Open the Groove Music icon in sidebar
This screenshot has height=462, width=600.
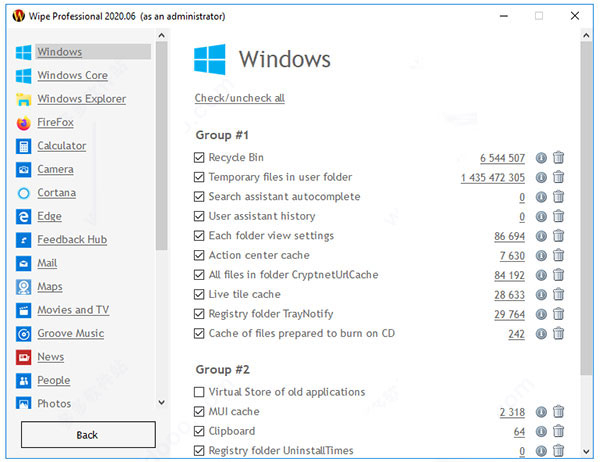click(24, 334)
